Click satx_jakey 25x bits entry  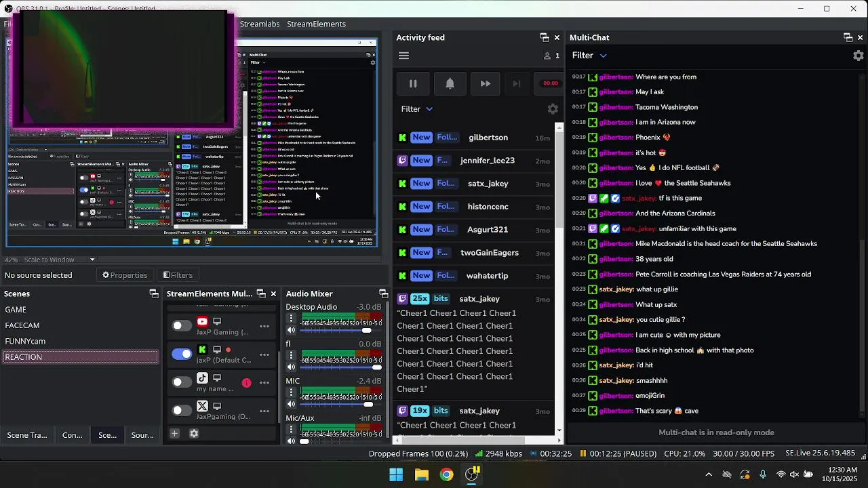point(475,344)
